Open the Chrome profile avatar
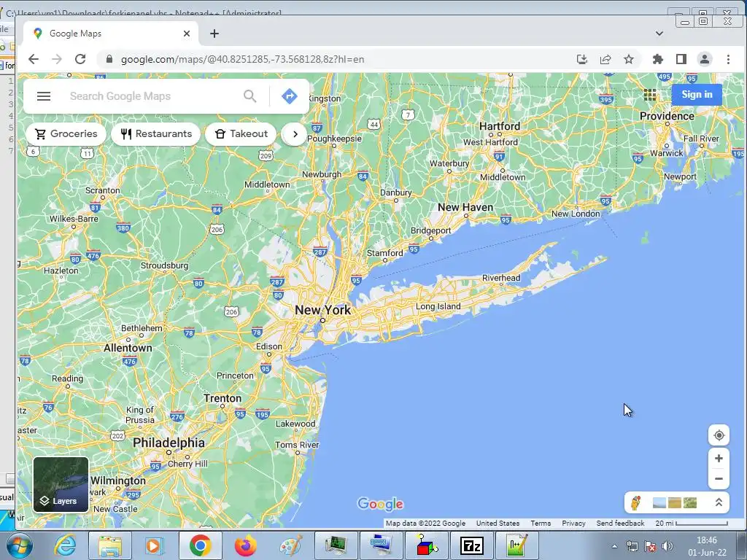This screenshot has height=560, width=747. click(x=705, y=59)
